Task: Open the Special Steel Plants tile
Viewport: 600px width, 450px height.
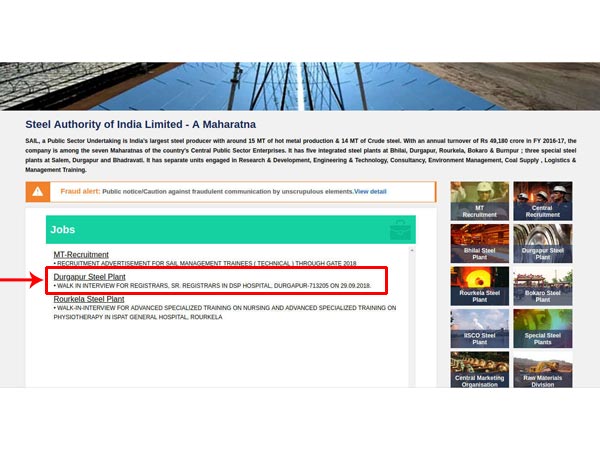Action: [543, 328]
